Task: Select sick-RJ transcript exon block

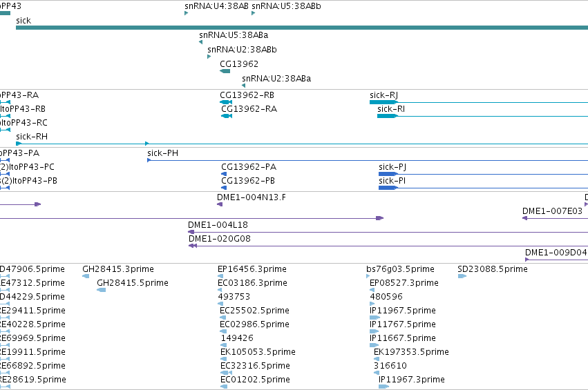Action: pyautogui.click(x=383, y=102)
